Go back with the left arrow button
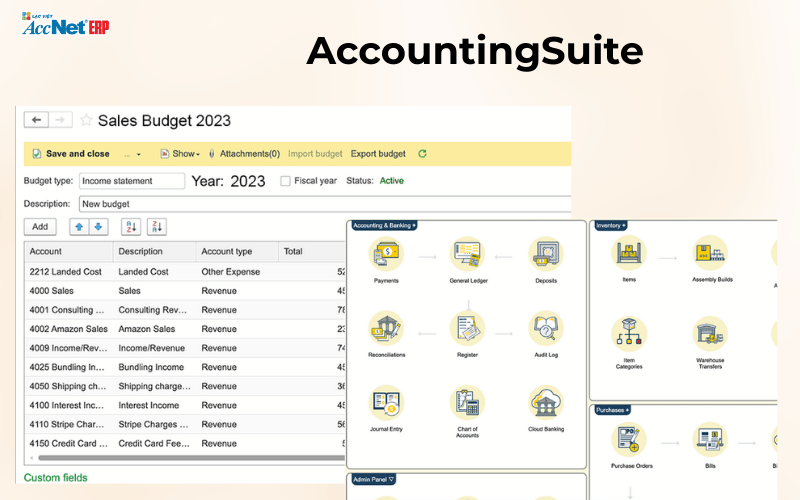The height and width of the screenshot is (500, 800). tap(36, 120)
